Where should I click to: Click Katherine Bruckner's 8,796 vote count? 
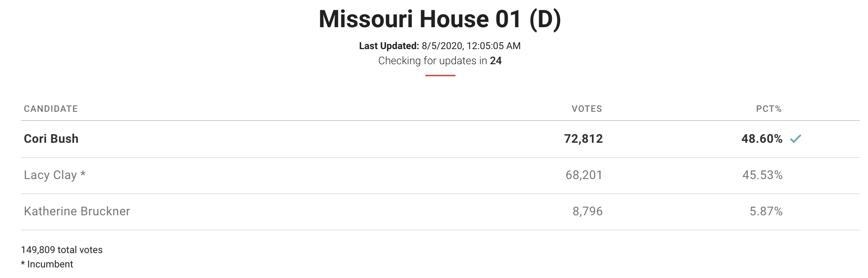tap(587, 211)
